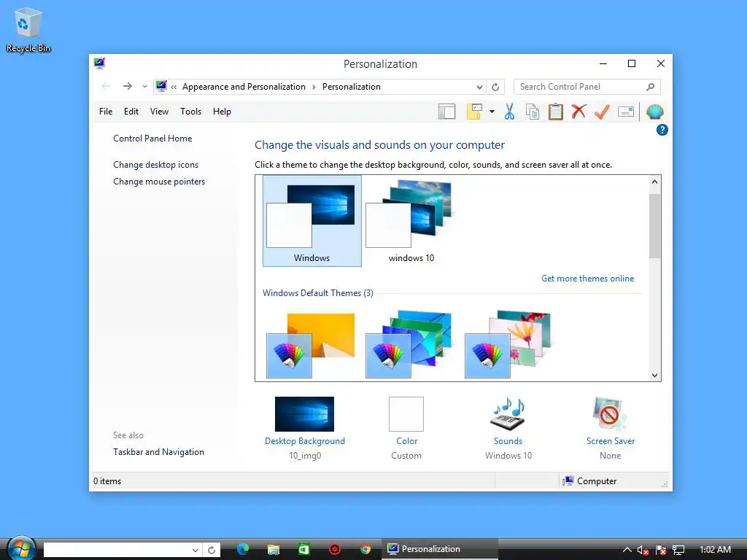Click the blue shell icon in toolbar
The image size is (747, 560).
coord(655,112)
